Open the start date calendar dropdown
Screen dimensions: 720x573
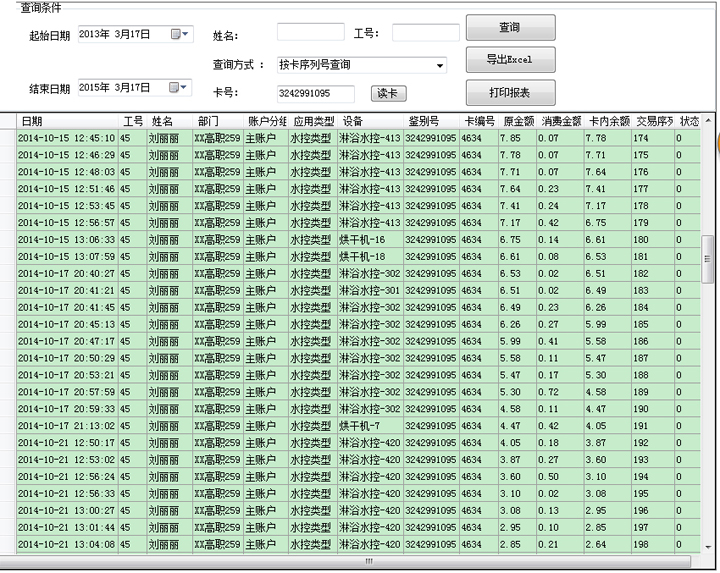179,34
